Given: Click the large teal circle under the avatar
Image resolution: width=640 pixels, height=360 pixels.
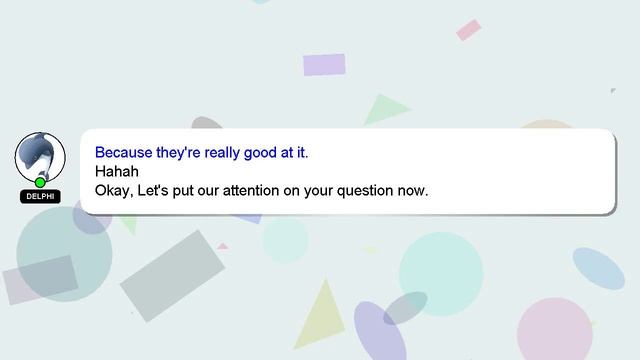Looking at the screenshot, I should pos(64,254).
